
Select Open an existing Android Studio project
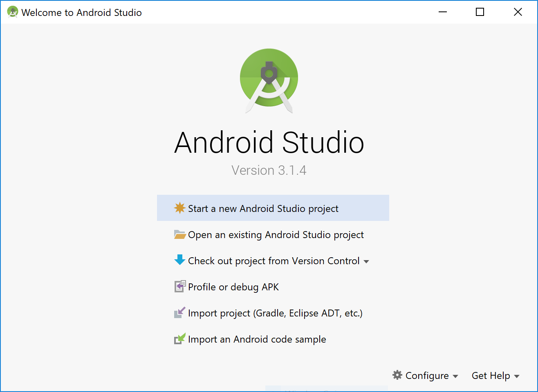(276, 234)
